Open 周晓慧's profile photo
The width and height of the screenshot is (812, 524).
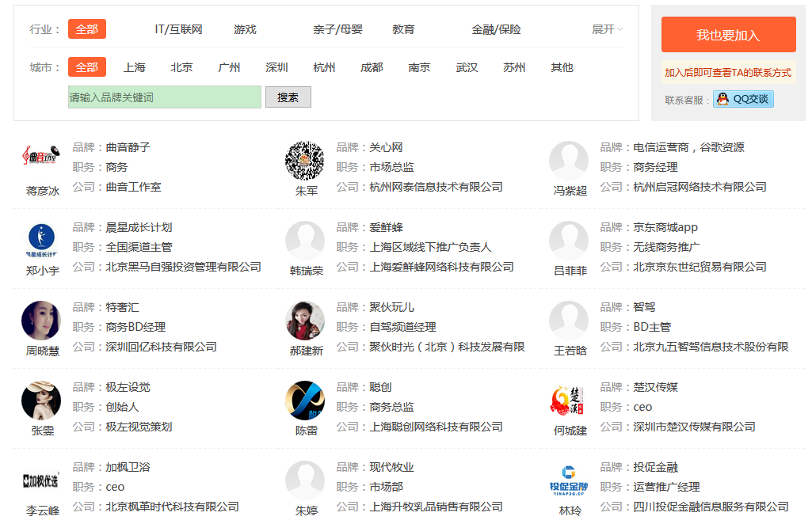tap(41, 321)
